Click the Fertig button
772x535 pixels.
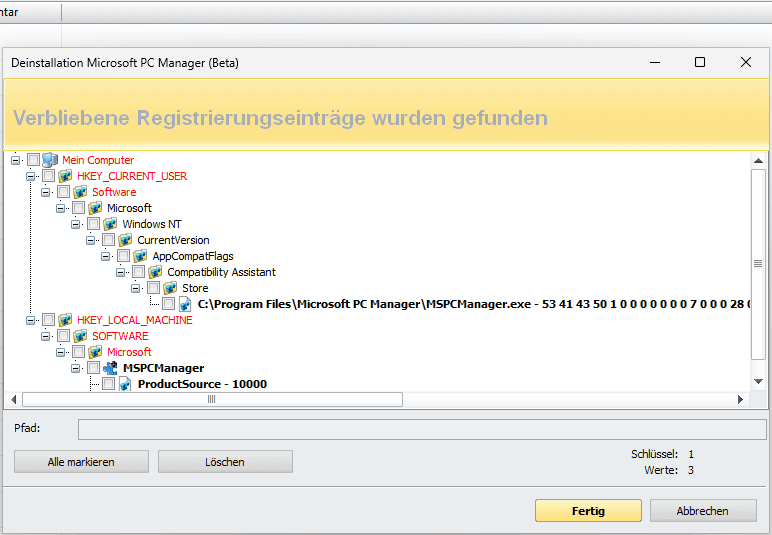coord(588,511)
